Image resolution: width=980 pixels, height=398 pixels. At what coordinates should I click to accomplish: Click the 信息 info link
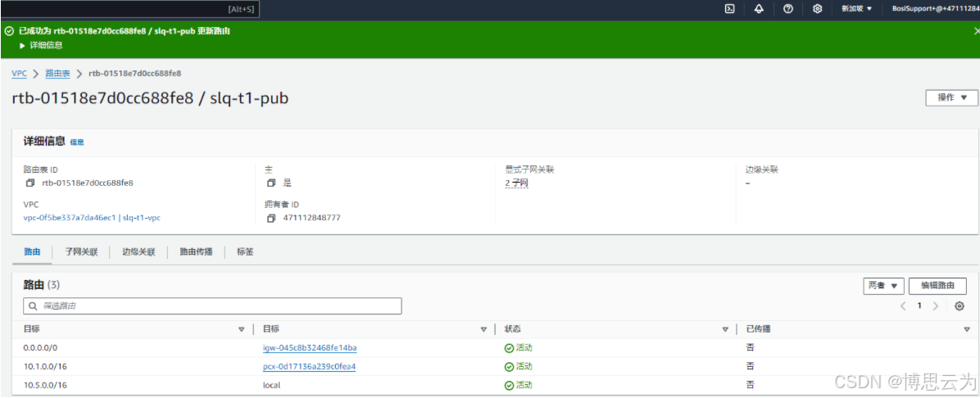click(77, 142)
